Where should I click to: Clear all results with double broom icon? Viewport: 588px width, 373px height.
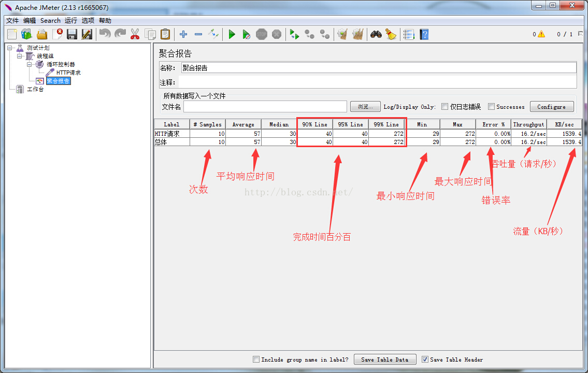click(358, 35)
